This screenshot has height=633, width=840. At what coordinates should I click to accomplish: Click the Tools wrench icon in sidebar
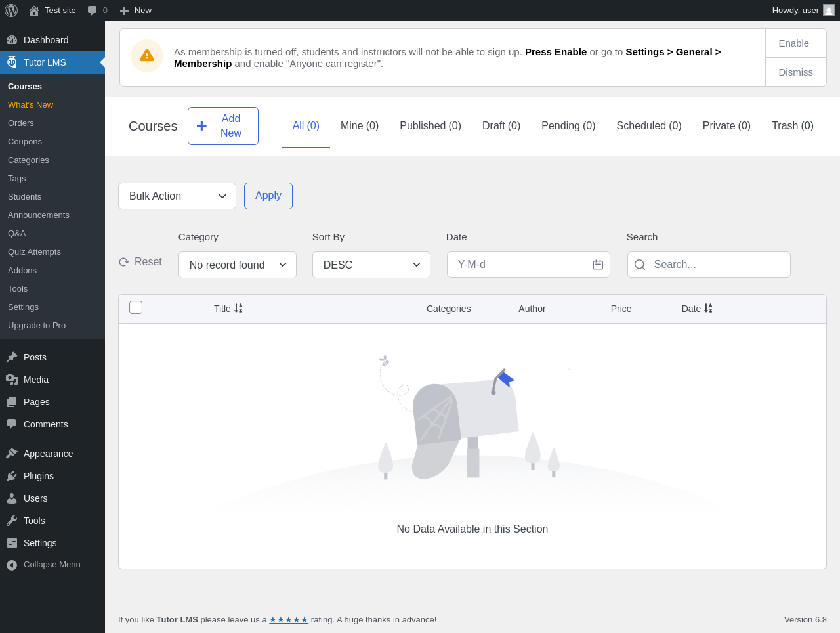tap(12, 521)
